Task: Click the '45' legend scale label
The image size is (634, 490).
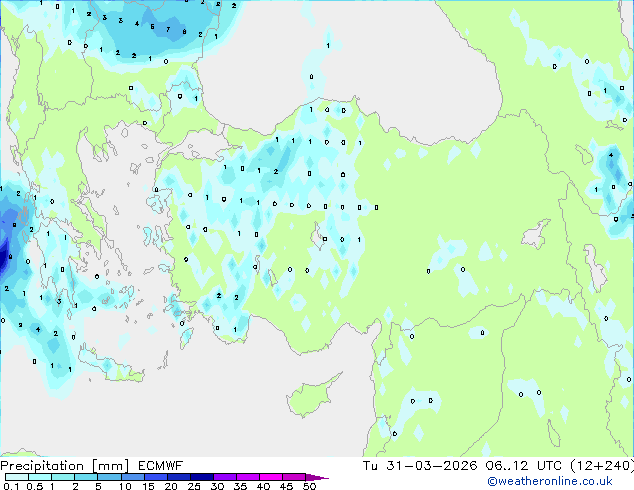Action: tap(286, 486)
